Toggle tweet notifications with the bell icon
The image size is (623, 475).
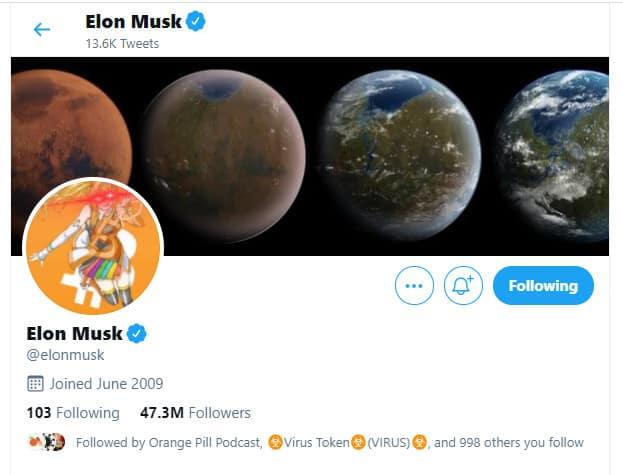coord(462,286)
